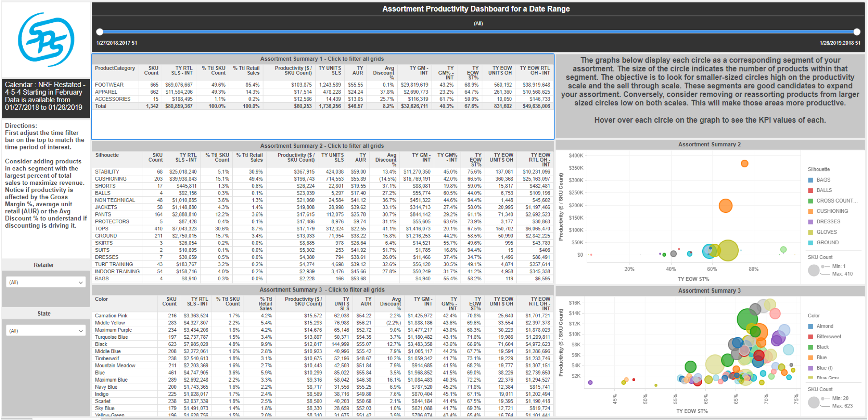
Task: Click the Silhouette column header
Action: pos(107,155)
